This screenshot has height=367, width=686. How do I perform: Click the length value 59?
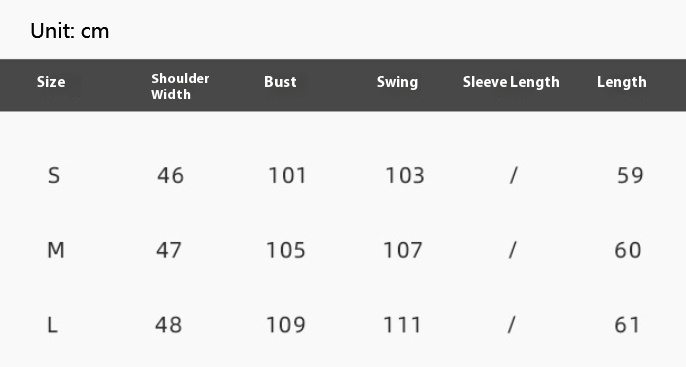(630, 175)
